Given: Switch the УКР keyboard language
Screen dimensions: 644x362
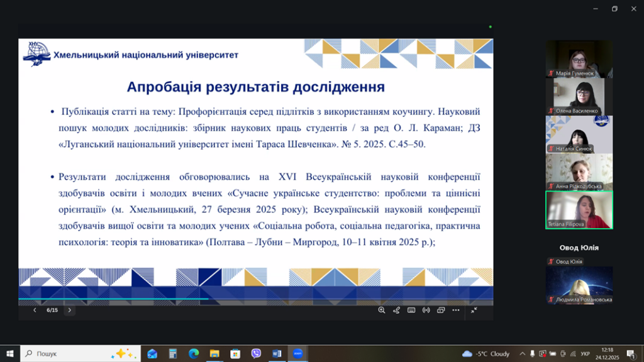Looking at the screenshot, I should [585, 354].
